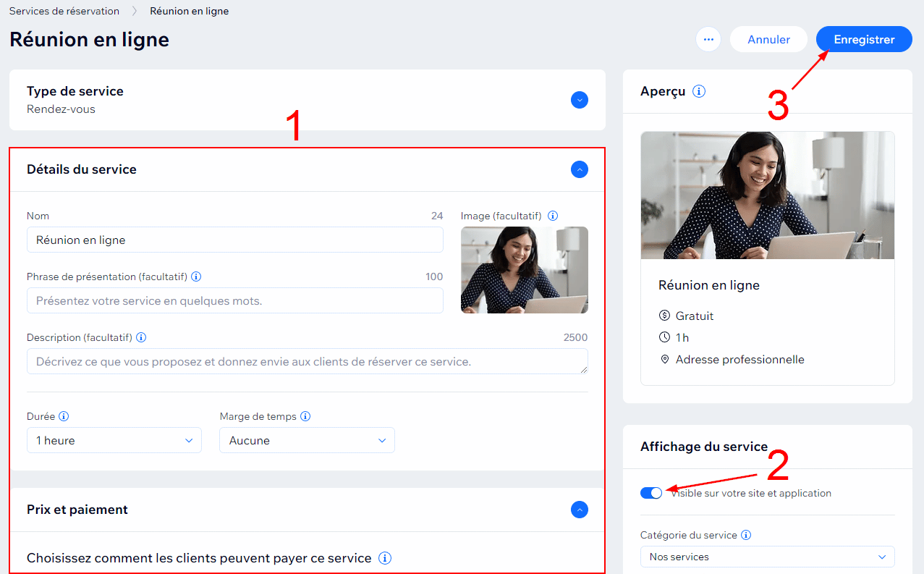The width and height of the screenshot is (924, 574).
Task: Click the info icon next to Aperçu
Action: click(698, 91)
